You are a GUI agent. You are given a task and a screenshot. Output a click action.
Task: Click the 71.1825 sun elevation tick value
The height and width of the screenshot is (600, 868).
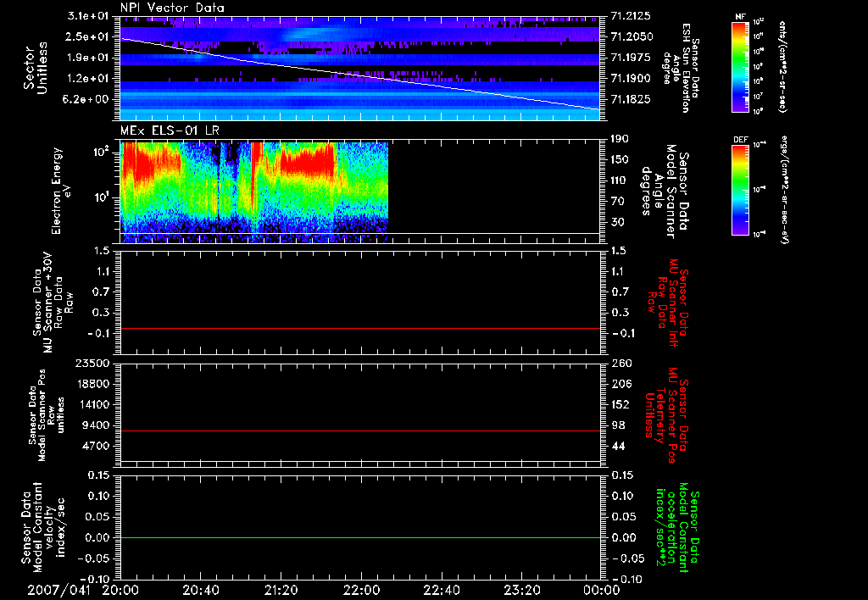coord(631,99)
